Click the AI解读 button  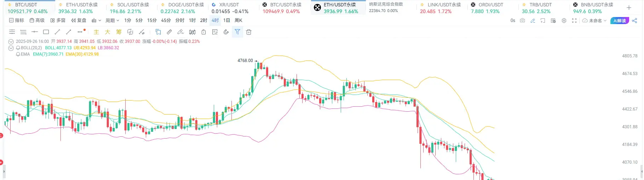coord(620,21)
